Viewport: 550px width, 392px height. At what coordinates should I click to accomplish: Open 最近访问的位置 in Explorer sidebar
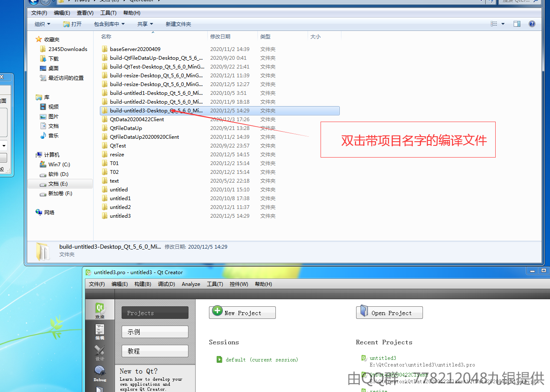pos(62,78)
